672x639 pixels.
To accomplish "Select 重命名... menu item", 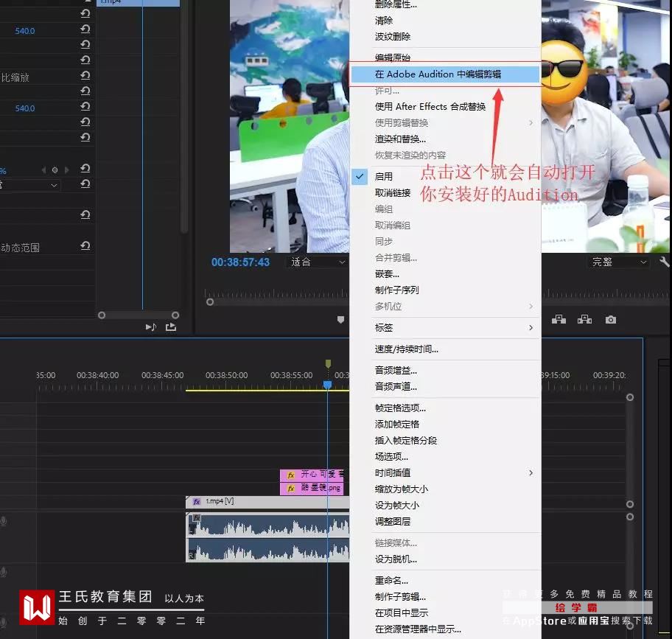I will 391,580.
